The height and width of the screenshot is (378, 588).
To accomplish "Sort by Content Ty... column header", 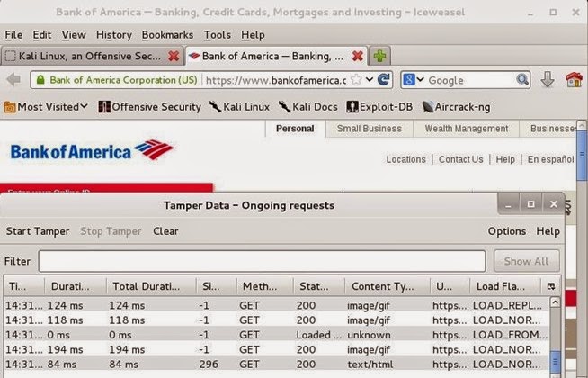I will pyautogui.click(x=388, y=286).
